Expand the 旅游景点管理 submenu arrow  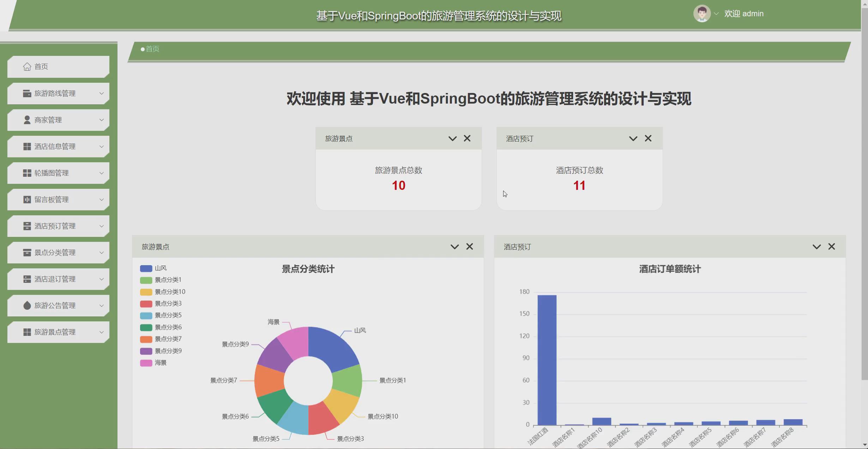pos(102,332)
